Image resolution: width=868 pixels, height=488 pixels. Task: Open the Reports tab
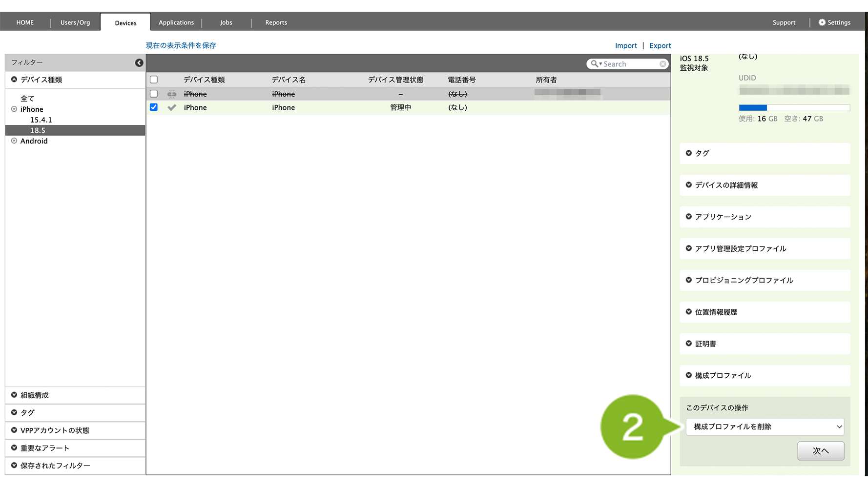[276, 22]
